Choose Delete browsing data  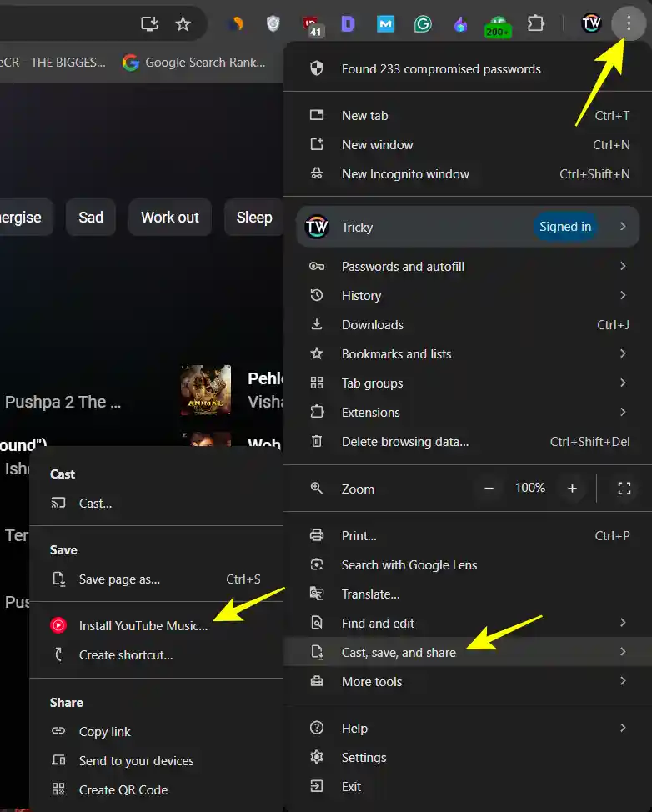(468, 441)
